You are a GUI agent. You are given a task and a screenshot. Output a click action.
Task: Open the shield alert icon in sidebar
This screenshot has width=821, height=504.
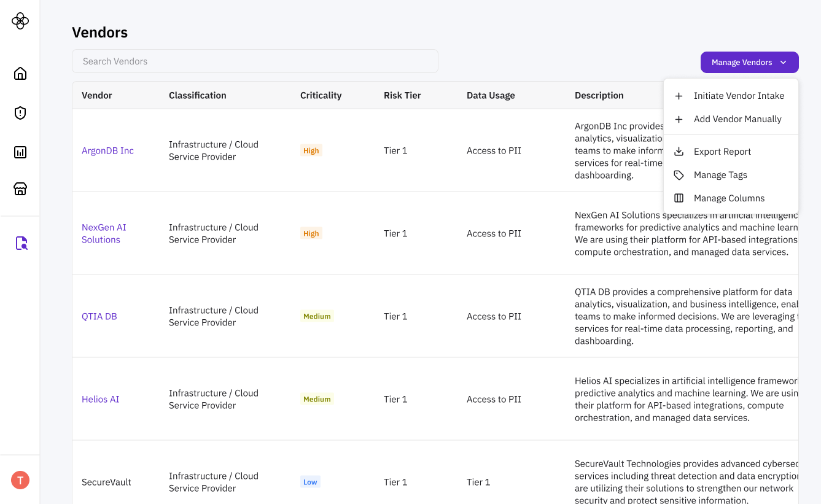20,113
